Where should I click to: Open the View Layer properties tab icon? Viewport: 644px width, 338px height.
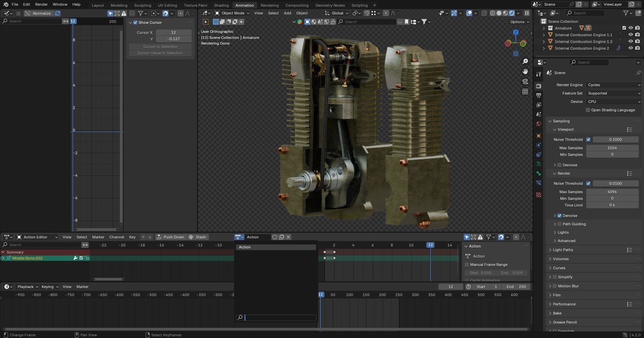pyautogui.click(x=539, y=105)
